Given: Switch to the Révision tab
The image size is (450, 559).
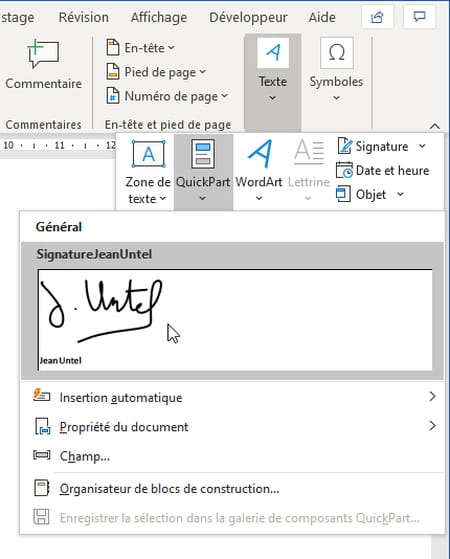Looking at the screenshot, I should pos(83,17).
